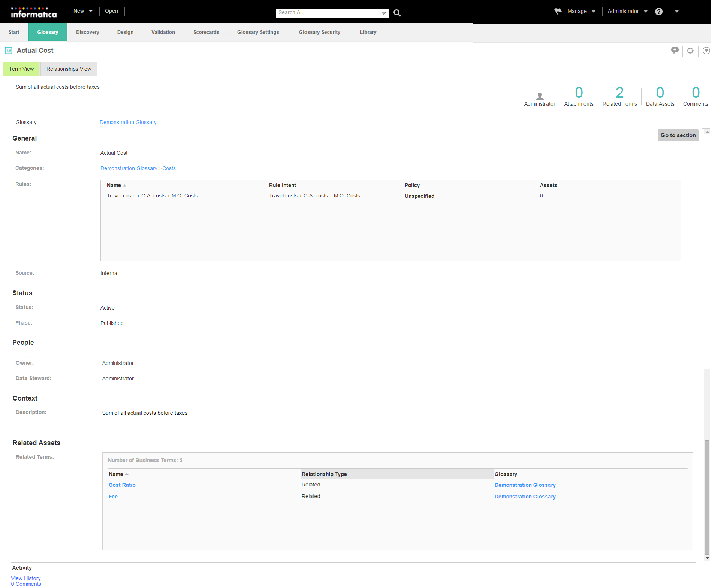Click the add comment bubble icon
Screen dimensions: 712x588
pos(675,50)
